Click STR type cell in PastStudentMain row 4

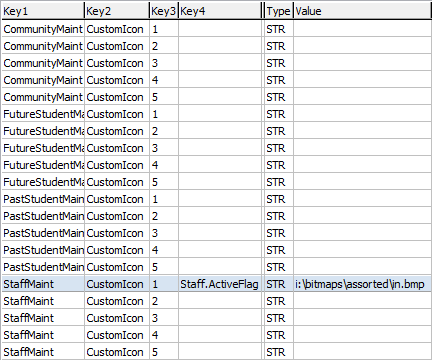pyautogui.click(x=279, y=250)
